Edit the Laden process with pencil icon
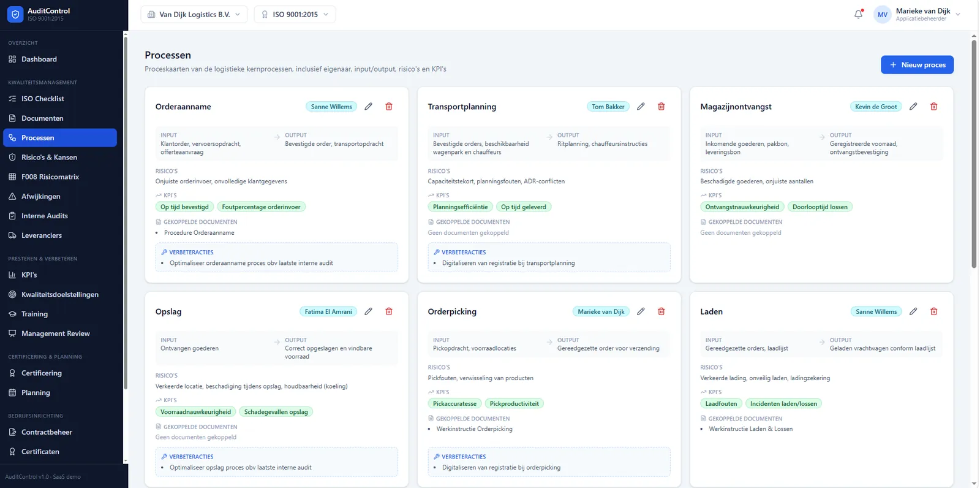The height and width of the screenshot is (488, 980). pos(913,311)
